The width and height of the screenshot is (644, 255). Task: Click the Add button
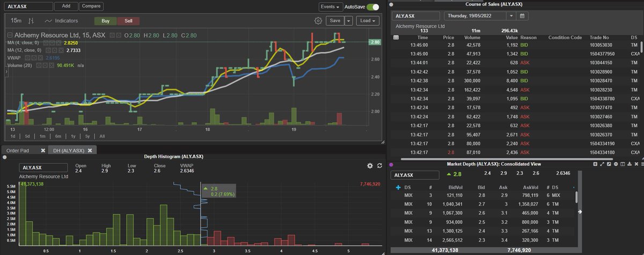(66, 6)
